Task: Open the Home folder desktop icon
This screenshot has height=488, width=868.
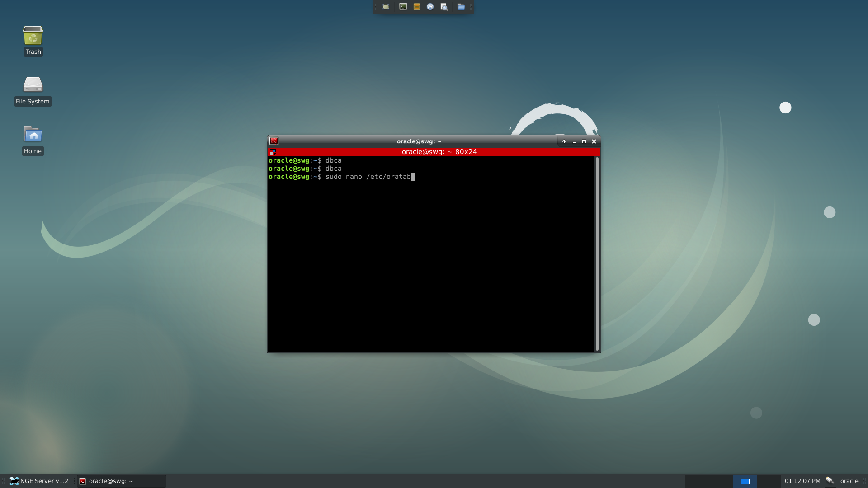Action: pyautogui.click(x=33, y=140)
